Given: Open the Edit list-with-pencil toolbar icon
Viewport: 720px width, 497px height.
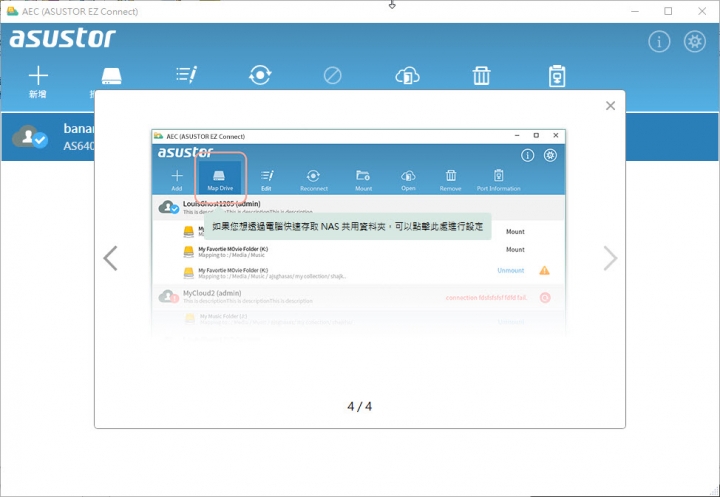Looking at the screenshot, I should tap(187, 75).
